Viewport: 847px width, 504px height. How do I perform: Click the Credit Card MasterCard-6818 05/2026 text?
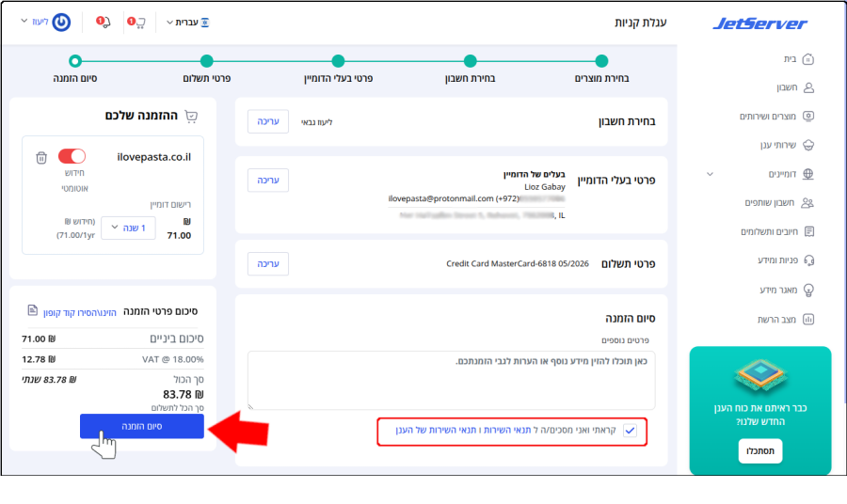(x=518, y=264)
